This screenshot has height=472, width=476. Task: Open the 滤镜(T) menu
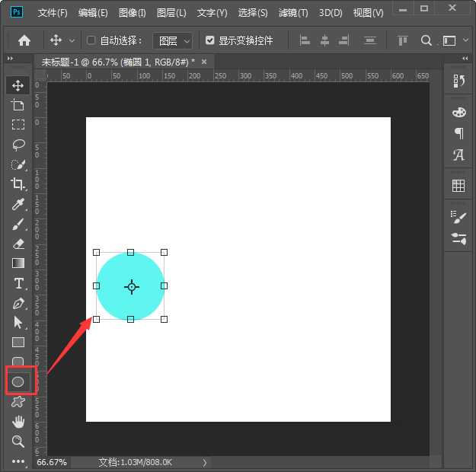(293, 13)
